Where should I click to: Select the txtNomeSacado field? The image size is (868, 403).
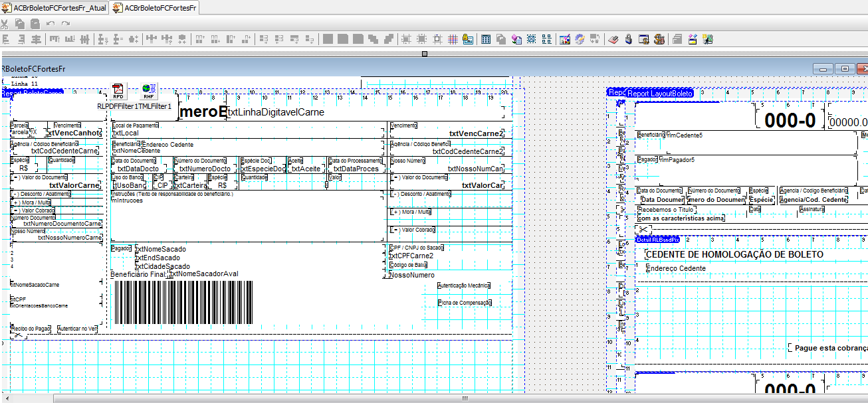161,249
